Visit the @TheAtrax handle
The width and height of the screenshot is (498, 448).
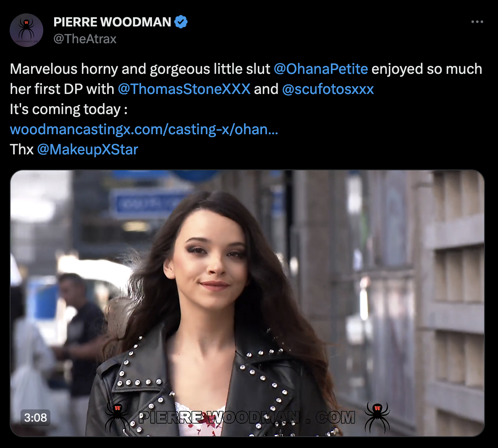pos(85,39)
